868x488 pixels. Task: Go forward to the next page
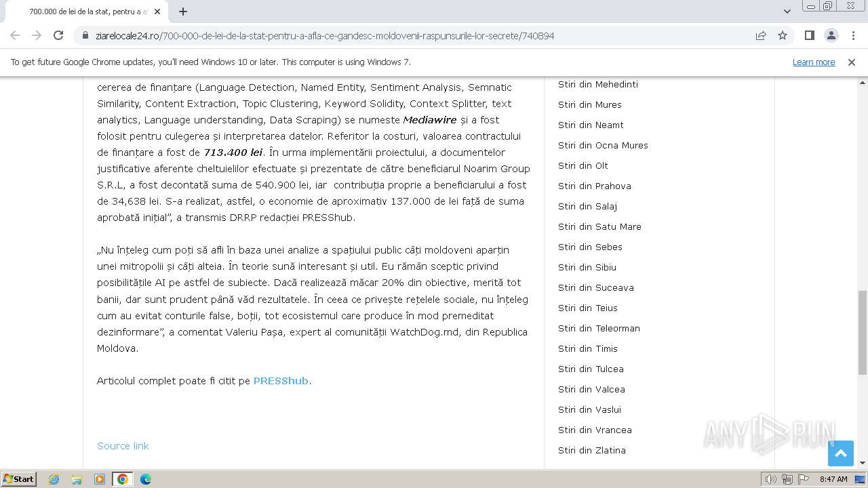(x=37, y=35)
